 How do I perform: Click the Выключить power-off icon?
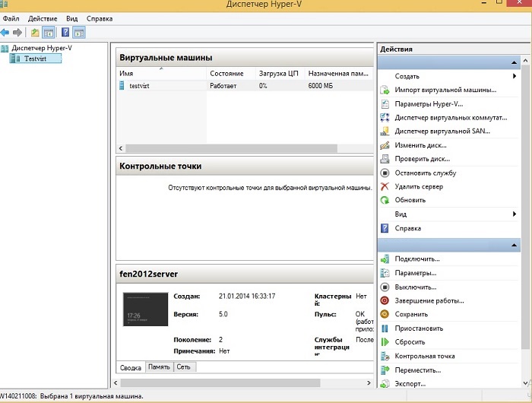[x=385, y=287]
